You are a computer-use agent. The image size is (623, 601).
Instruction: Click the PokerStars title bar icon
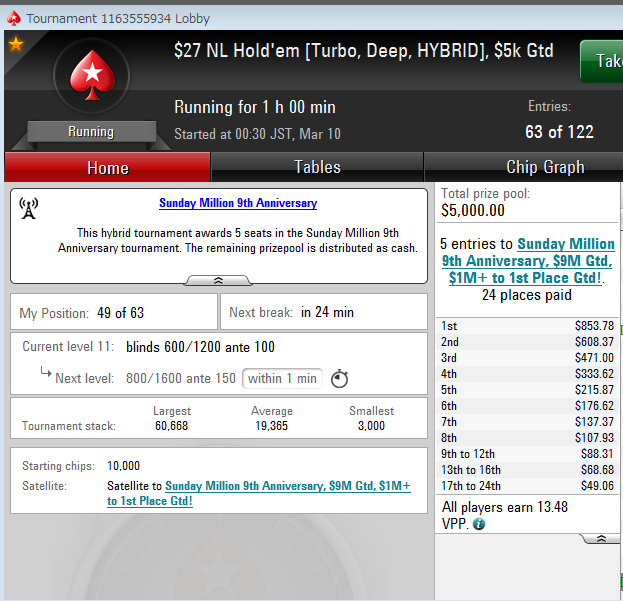coord(14,18)
